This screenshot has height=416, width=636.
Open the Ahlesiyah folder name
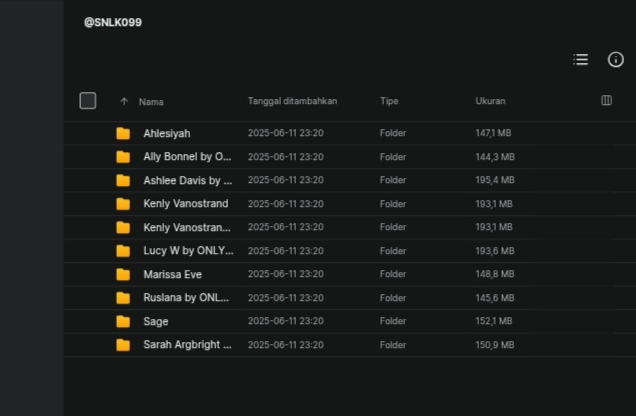click(167, 133)
